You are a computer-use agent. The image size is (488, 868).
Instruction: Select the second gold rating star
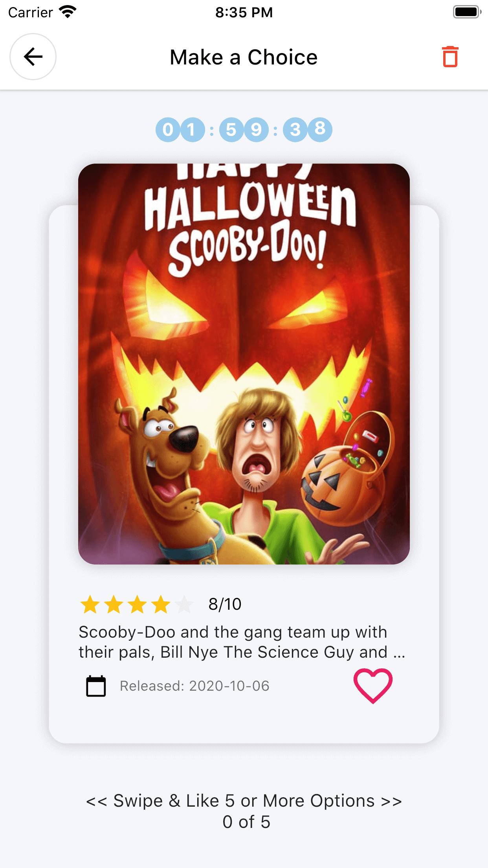[114, 604]
